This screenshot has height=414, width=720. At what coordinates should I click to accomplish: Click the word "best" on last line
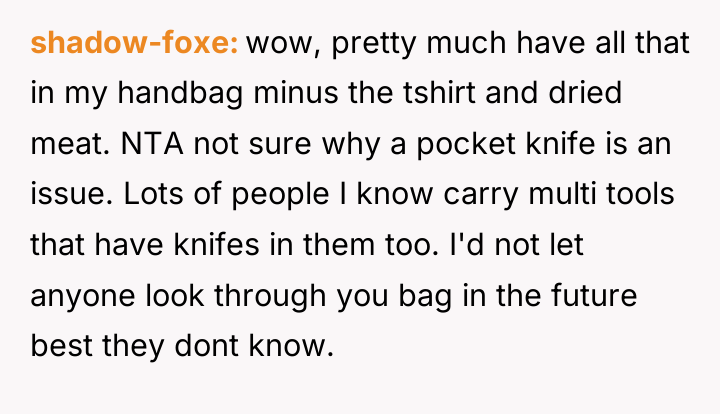point(61,345)
